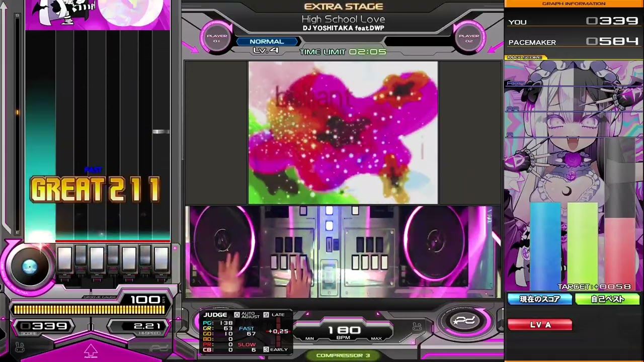Click the DJ YOSHITAKA feat.DWP artist name

[343, 28]
